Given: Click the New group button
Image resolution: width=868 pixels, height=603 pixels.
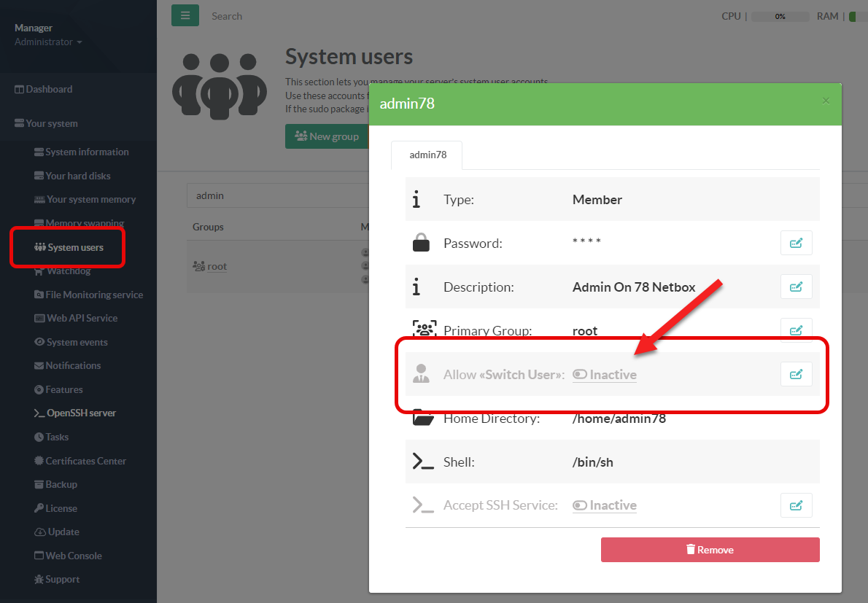Looking at the screenshot, I should [326, 136].
